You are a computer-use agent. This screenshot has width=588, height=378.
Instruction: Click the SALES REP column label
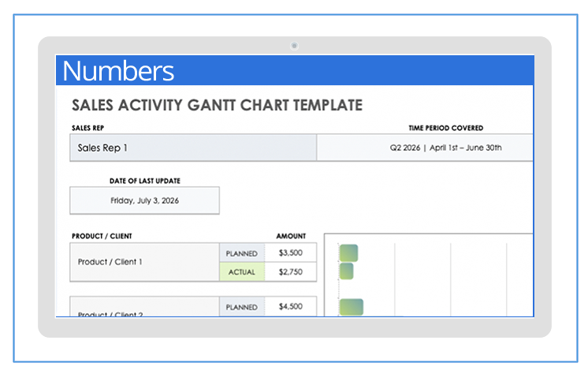coord(87,128)
